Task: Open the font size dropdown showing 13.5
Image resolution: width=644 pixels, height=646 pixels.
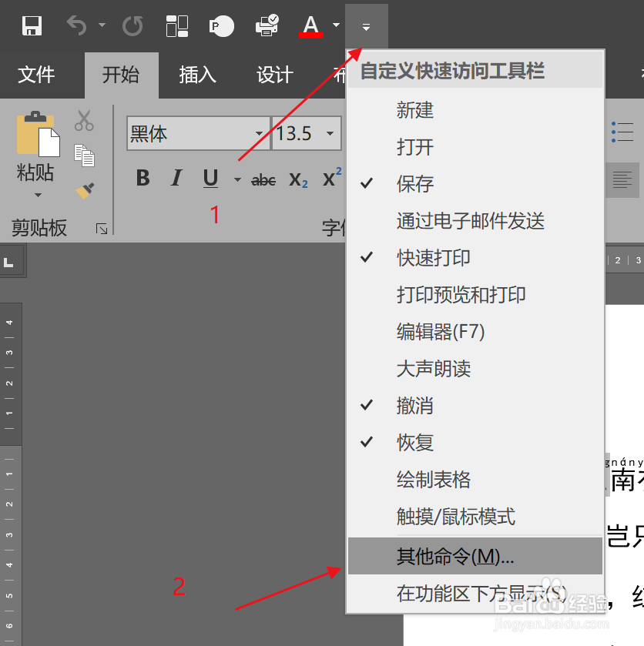Action: [x=330, y=133]
